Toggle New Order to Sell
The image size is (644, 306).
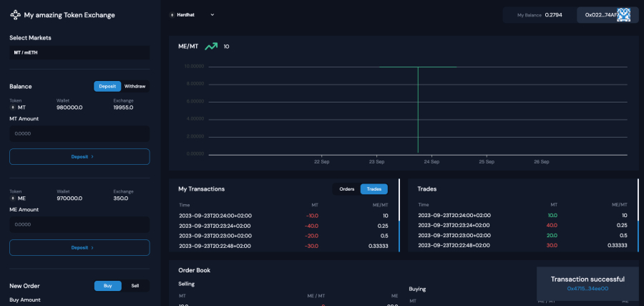[135, 285]
